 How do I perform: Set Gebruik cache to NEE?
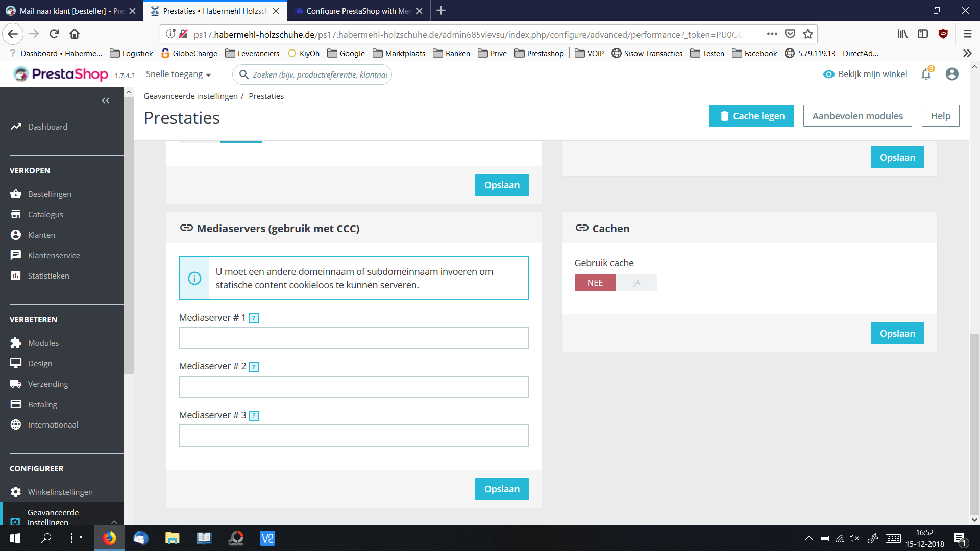tap(595, 283)
